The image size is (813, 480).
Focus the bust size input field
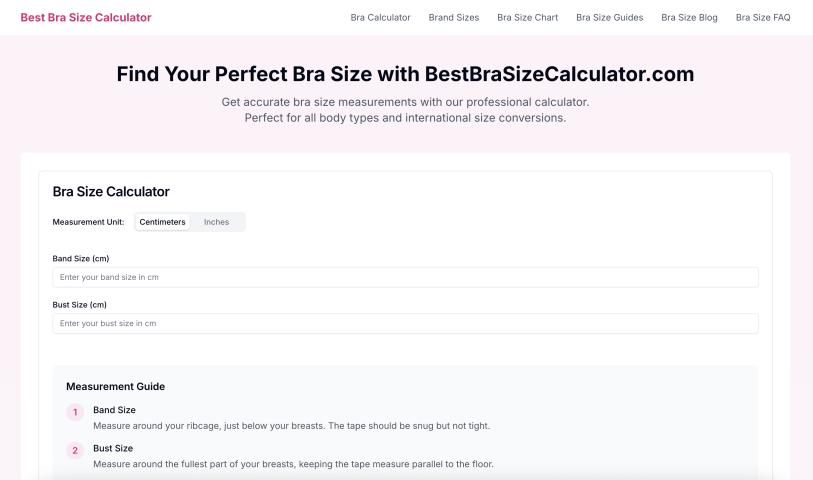coord(405,323)
